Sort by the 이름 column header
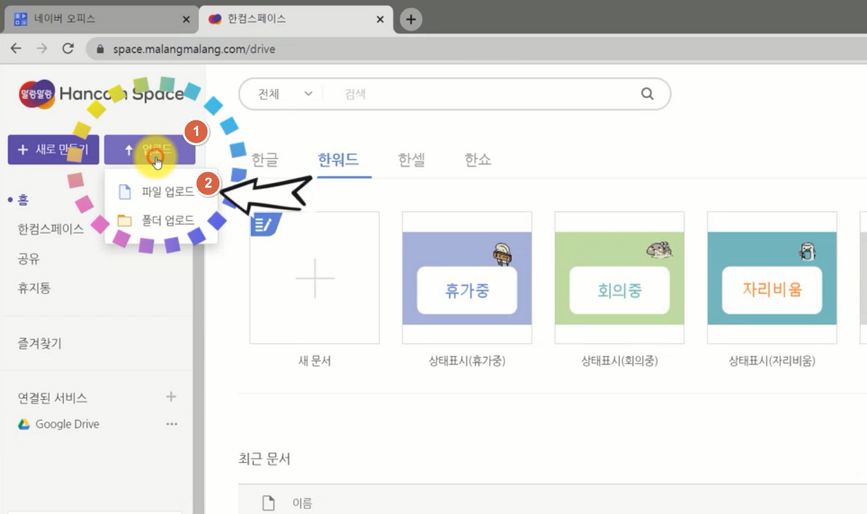 [302, 503]
